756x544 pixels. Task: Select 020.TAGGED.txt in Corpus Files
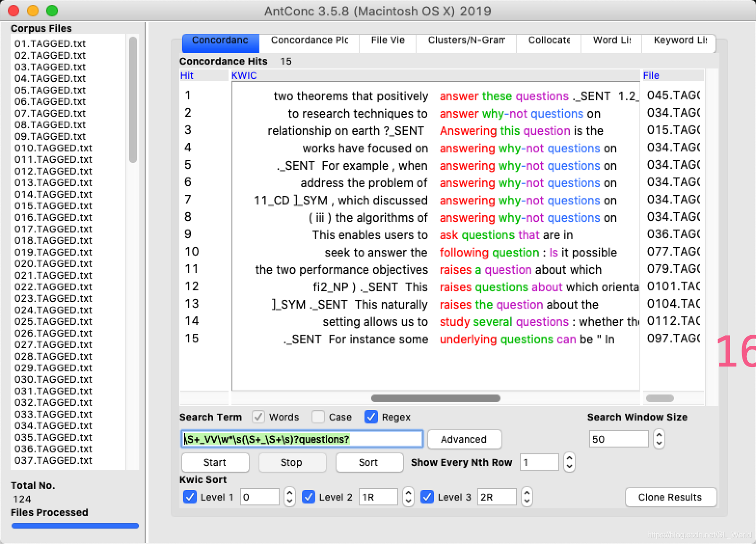[53, 264]
